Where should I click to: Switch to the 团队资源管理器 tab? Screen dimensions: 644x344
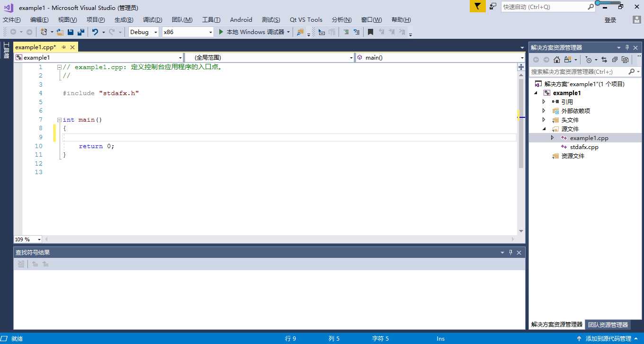608,325
